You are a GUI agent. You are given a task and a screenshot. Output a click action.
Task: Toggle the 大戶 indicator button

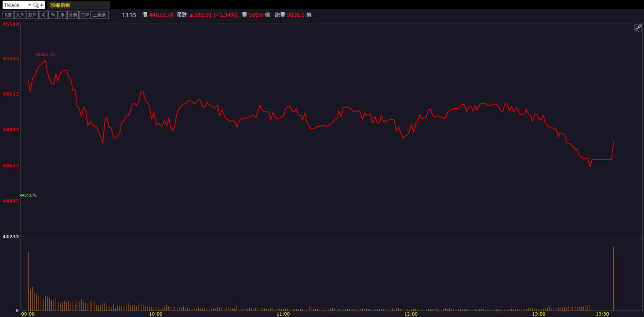[x=20, y=15]
